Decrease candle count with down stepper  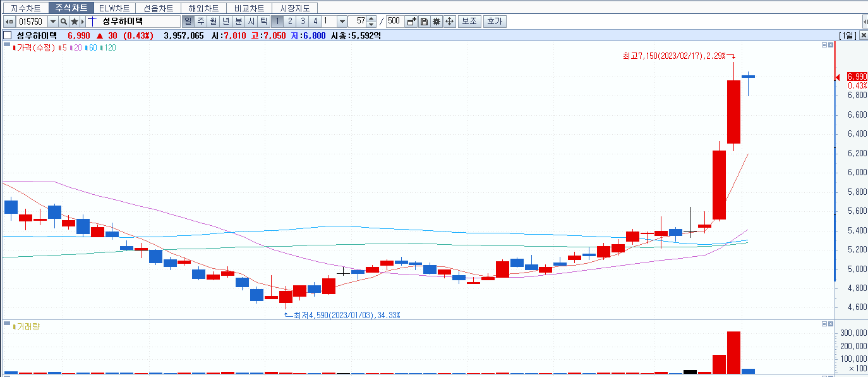pos(371,25)
